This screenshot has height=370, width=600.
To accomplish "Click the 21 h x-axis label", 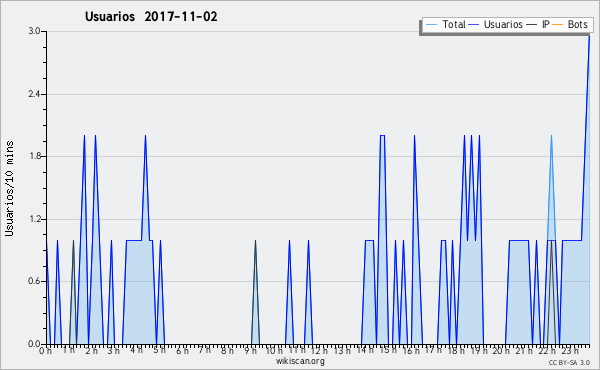I will (524, 350).
